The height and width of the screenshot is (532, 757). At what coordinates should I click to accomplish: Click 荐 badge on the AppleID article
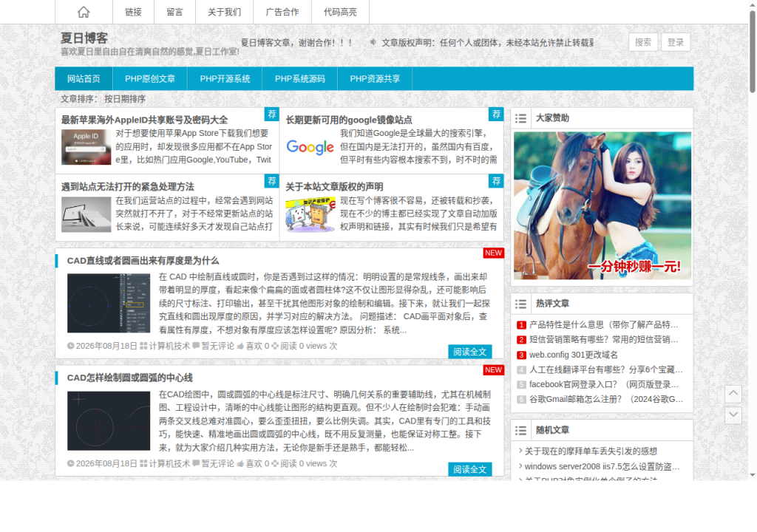272,115
